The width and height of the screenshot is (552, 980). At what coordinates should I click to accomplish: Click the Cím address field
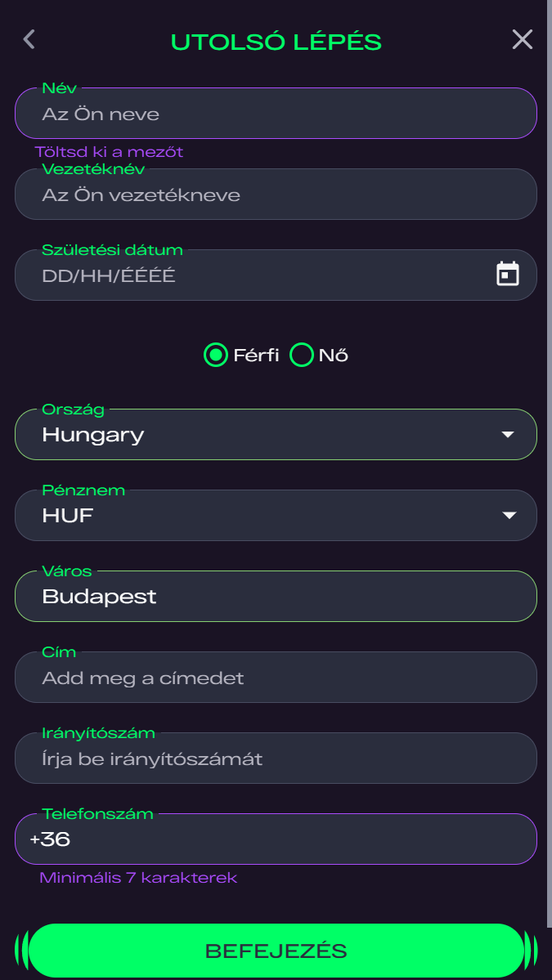coord(275,678)
